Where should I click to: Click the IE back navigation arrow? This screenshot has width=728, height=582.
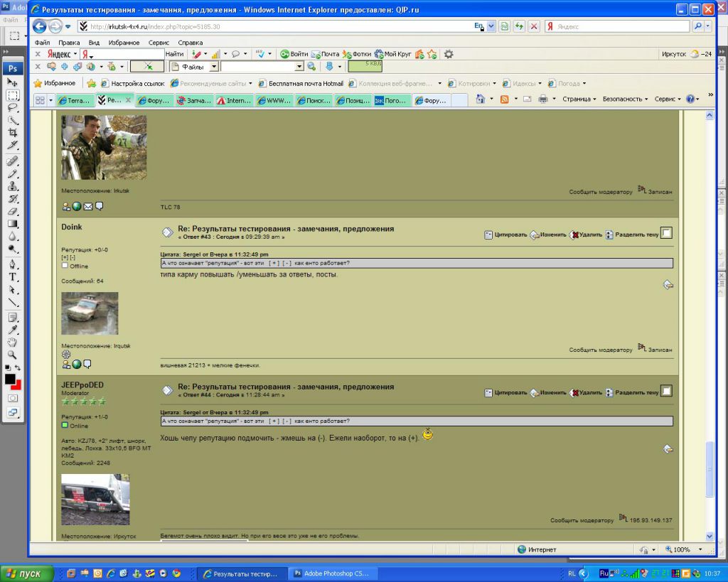coord(39,26)
